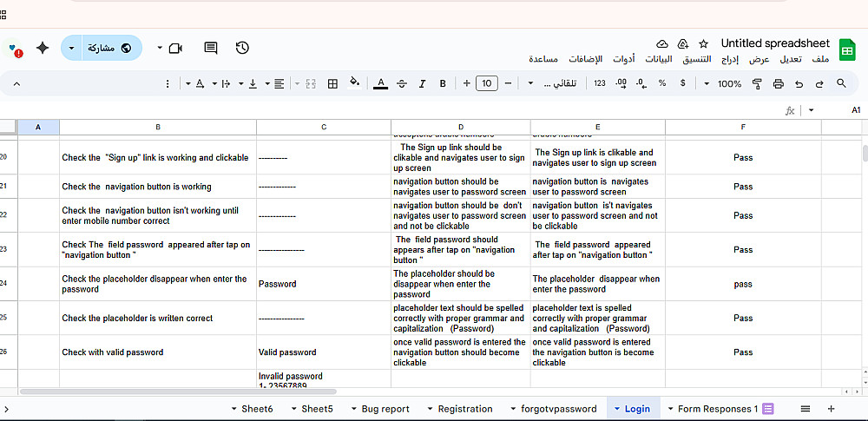Open the 123 number formats menu
This screenshot has width=868, height=421.
coord(600,83)
